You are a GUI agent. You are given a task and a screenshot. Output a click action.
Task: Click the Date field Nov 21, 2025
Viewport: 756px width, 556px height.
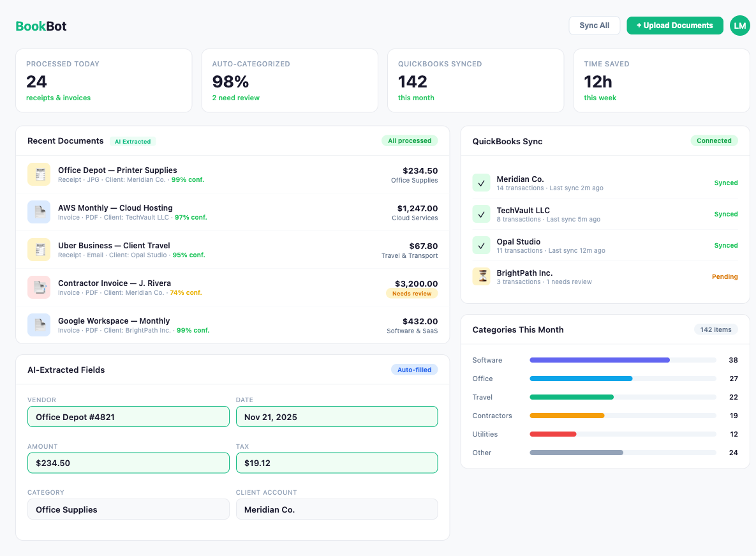(x=336, y=417)
